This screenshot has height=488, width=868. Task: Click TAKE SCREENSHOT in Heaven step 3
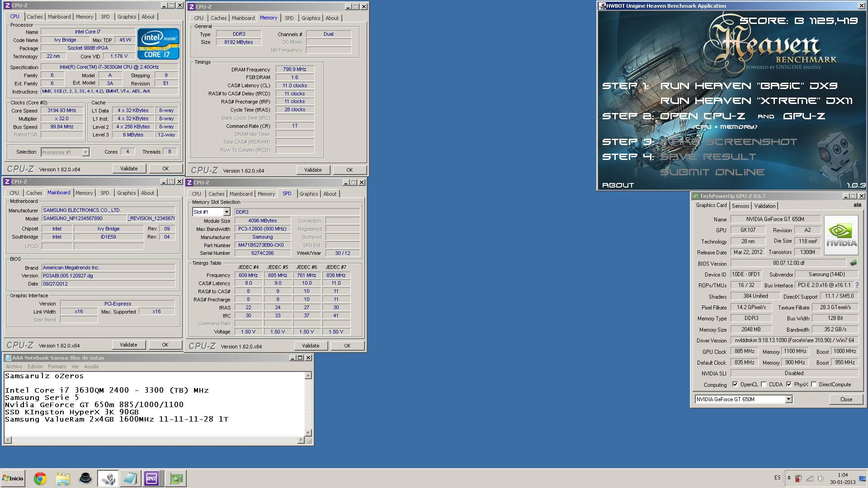(729, 142)
